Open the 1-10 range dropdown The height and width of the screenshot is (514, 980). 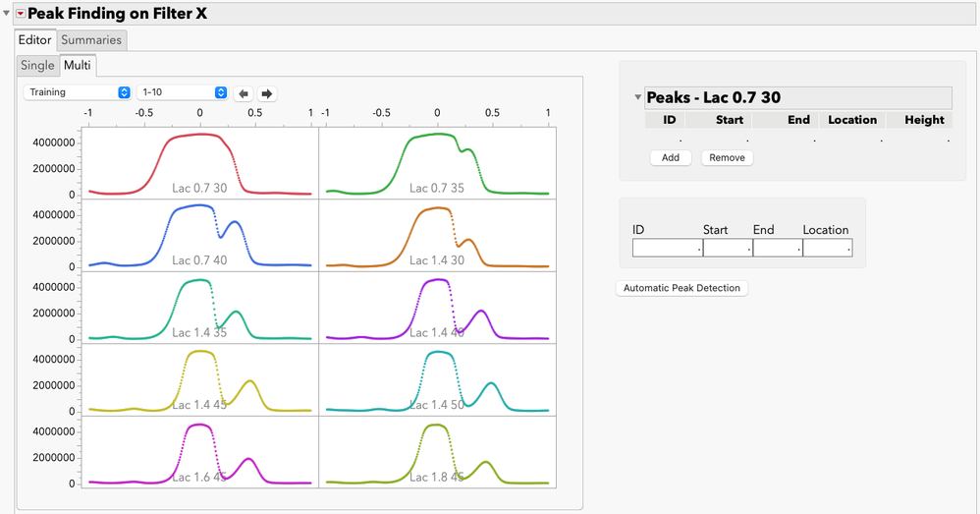pos(183,92)
